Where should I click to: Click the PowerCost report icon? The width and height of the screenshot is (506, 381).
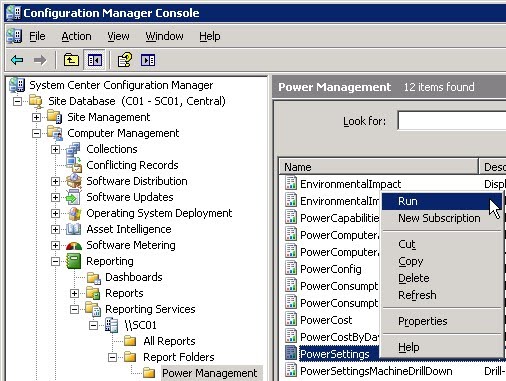coord(291,319)
